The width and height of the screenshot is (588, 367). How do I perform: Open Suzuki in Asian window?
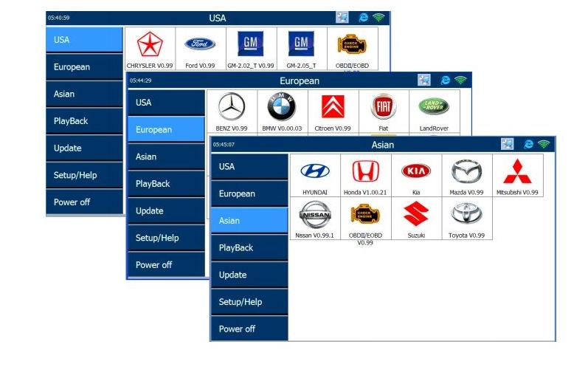(416, 219)
